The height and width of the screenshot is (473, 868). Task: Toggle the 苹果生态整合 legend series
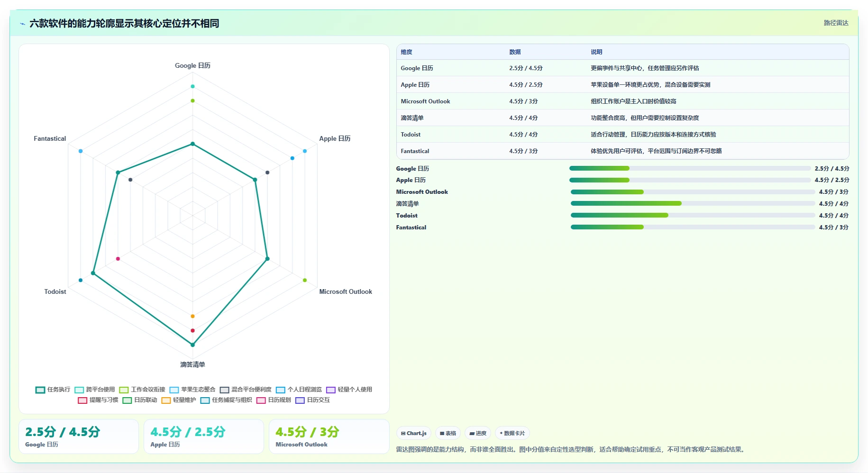pos(192,390)
